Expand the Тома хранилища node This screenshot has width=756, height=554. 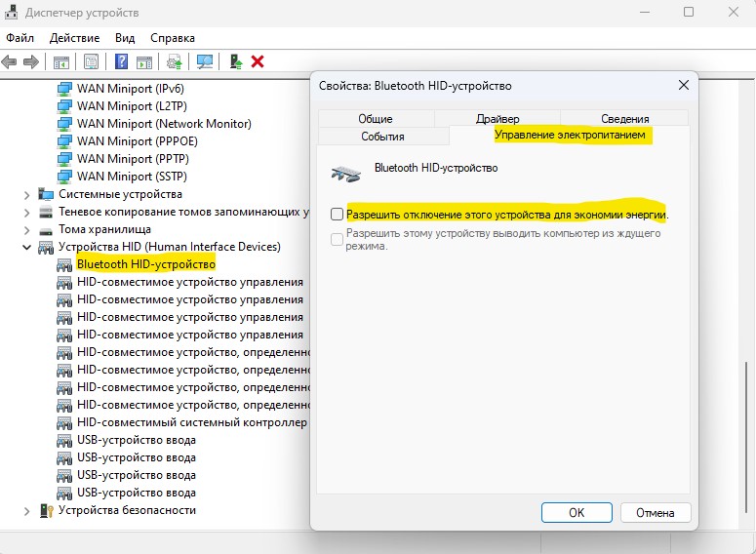pos(26,230)
